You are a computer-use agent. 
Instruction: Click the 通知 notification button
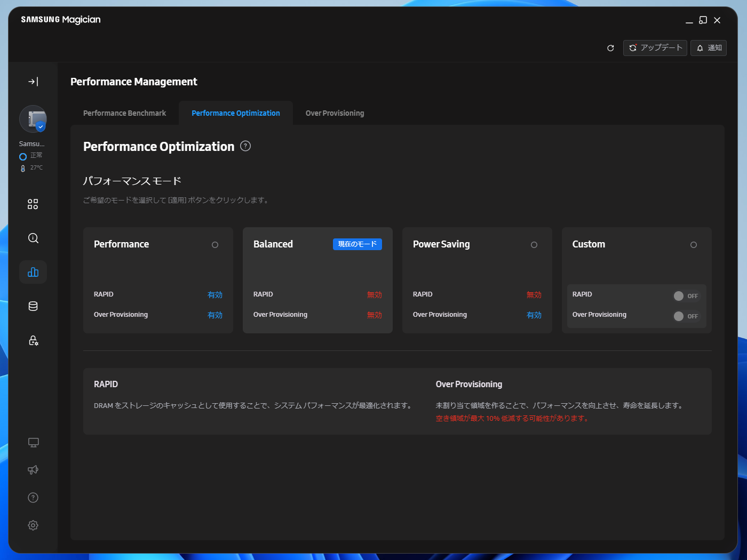click(x=709, y=48)
